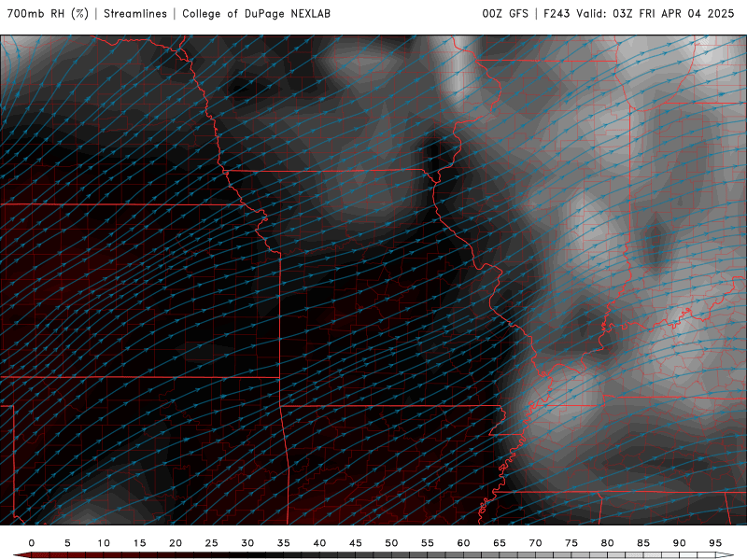Click the "70" label on humidity scale
Viewport: 747px width, 560px height.
tap(535, 543)
